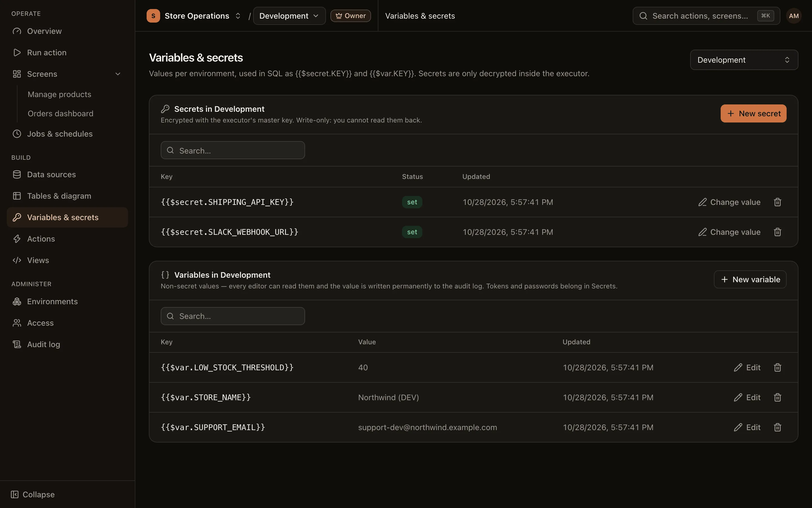Open the global search actions, screens box

pyautogui.click(x=706, y=16)
